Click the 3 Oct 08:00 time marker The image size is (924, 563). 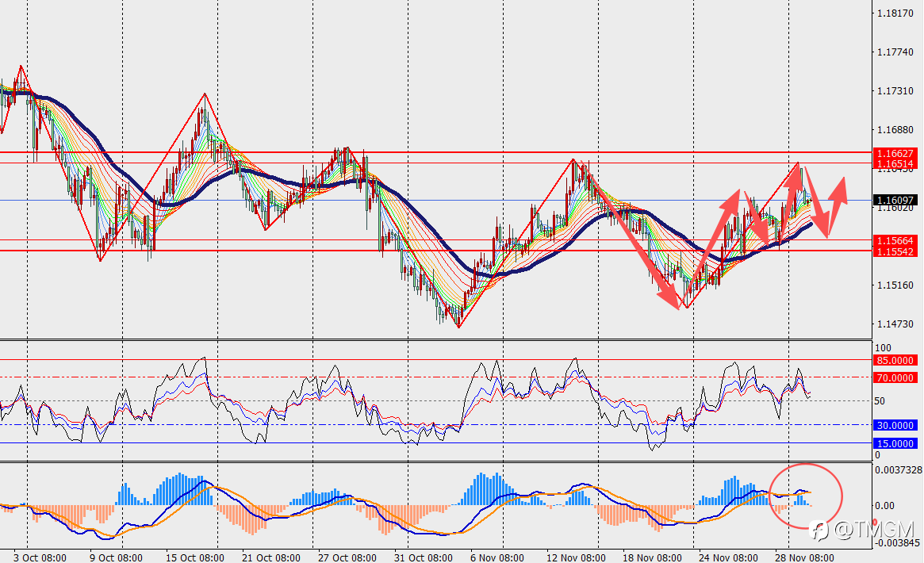tap(40, 557)
